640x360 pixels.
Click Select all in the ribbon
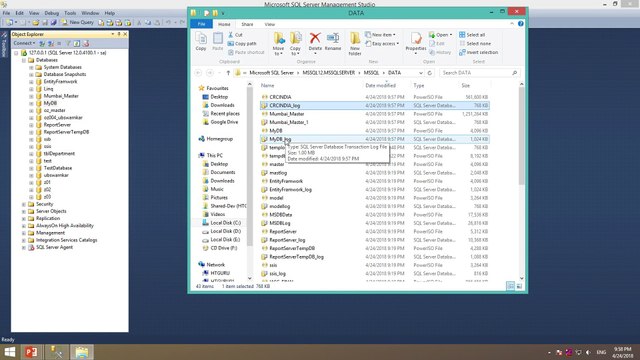pos(472,35)
